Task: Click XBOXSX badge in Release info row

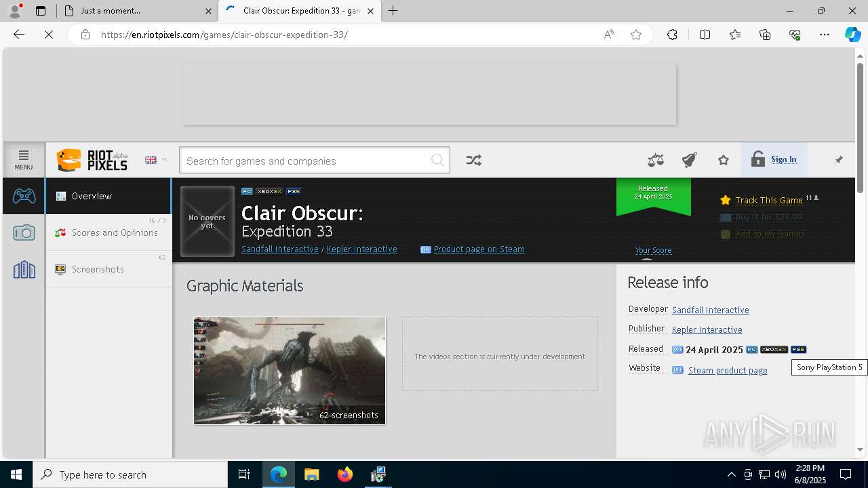Action: [774, 350]
